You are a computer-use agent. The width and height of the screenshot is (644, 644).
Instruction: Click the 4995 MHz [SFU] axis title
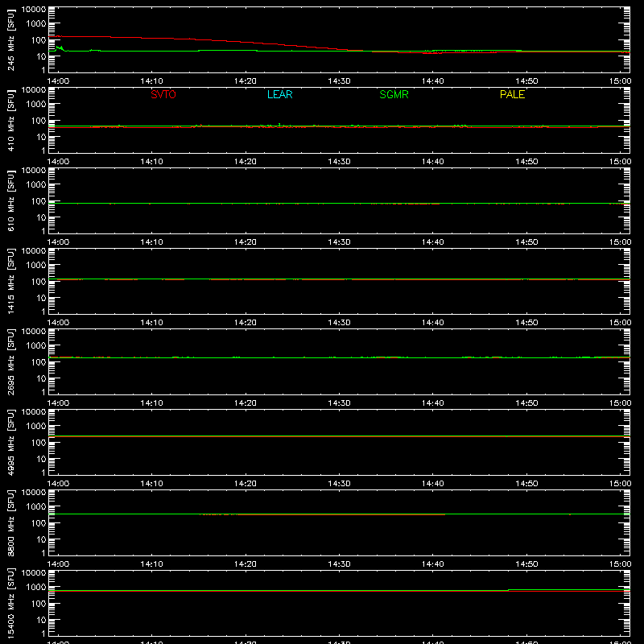click(10, 442)
